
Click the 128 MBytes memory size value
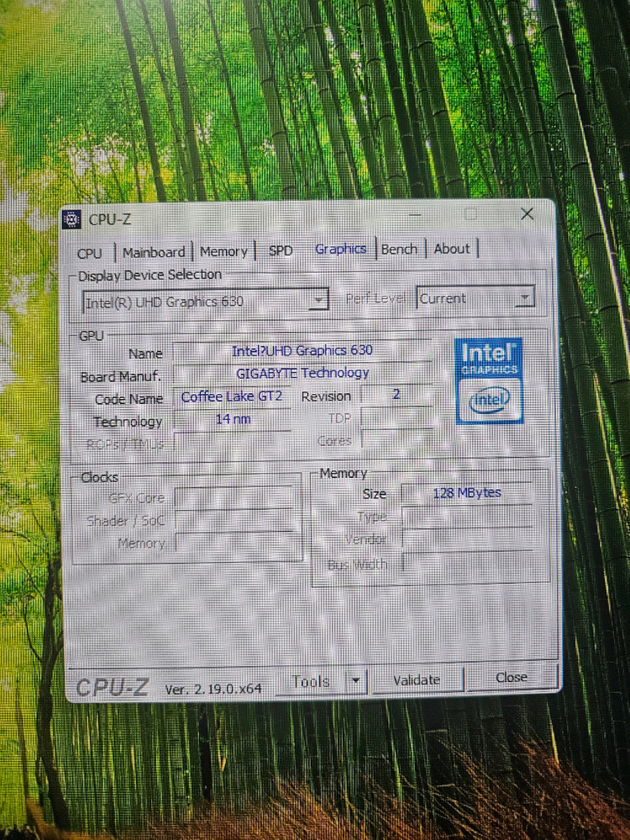[466, 493]
